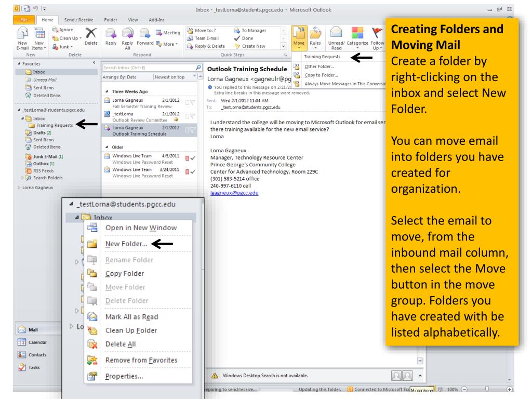Open the New Items button
The width and height of the screenshot is (532, 399).
[x=39, y=38]
